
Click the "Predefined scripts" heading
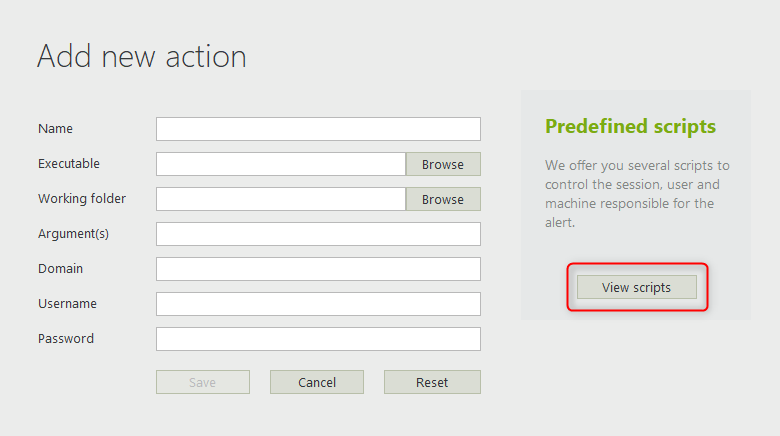[630, 127]
